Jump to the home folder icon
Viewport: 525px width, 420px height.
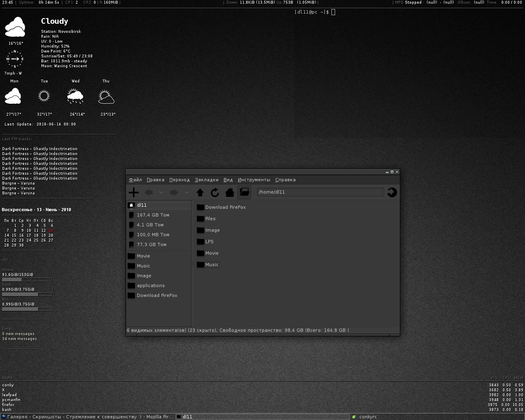pos(230,192)
